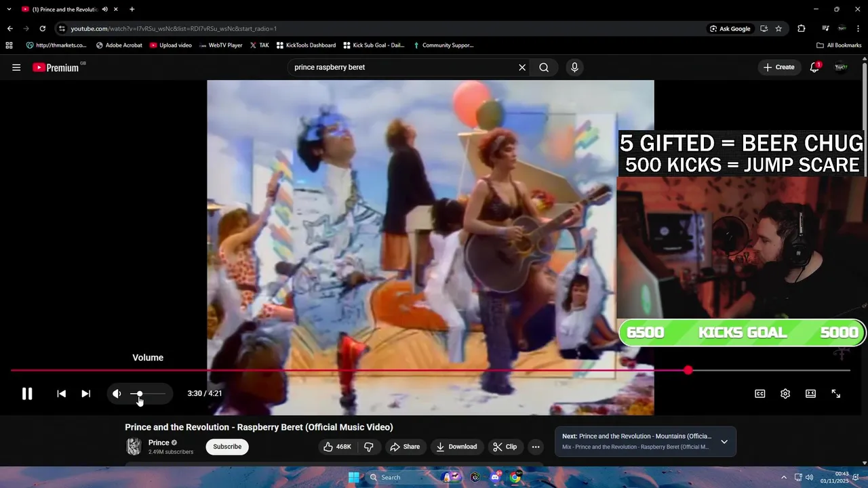Open Upload video bookmark
This screenshot has height=488, width=868.
point(170,45)
